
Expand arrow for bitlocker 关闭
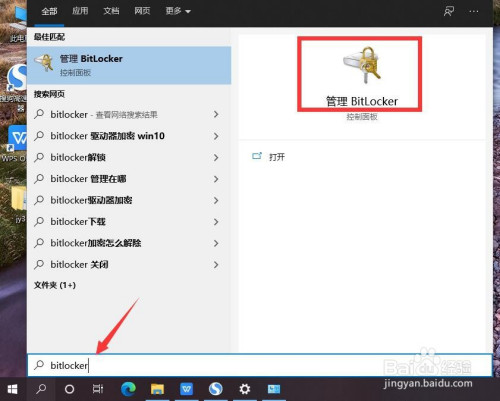click(x=216, y=265)
